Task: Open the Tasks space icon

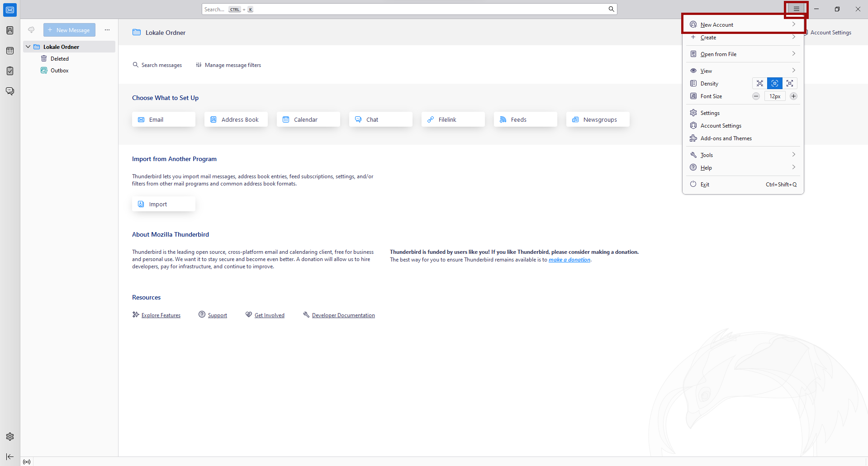Action: (10, 71)
